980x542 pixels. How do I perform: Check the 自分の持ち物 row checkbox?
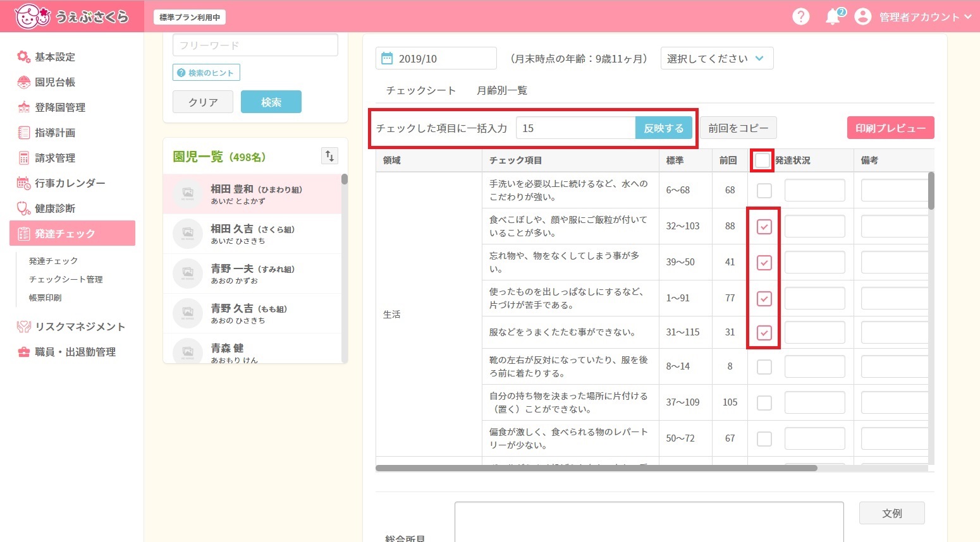coord(764,402)
